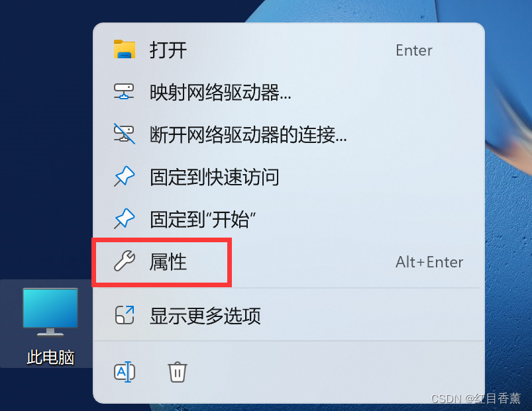The image size is (532, 411).
Task: Open 属性 from the context menu
Action: point(289,262)
